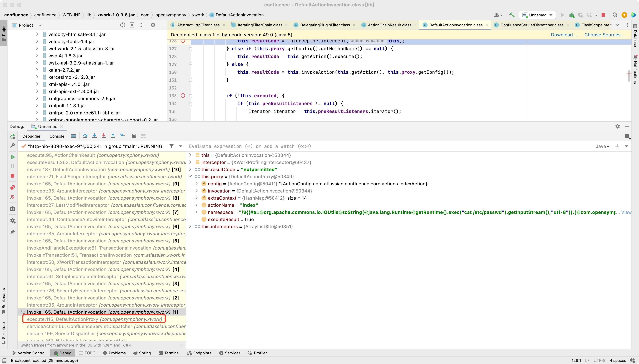Show hidden editor tabs chevron

coord(617,25)
